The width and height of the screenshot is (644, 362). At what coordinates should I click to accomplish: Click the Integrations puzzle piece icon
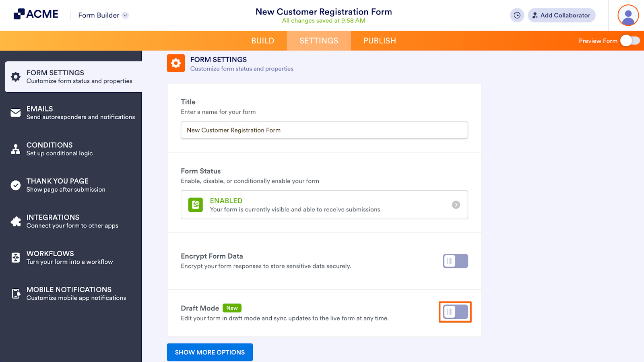15,221
